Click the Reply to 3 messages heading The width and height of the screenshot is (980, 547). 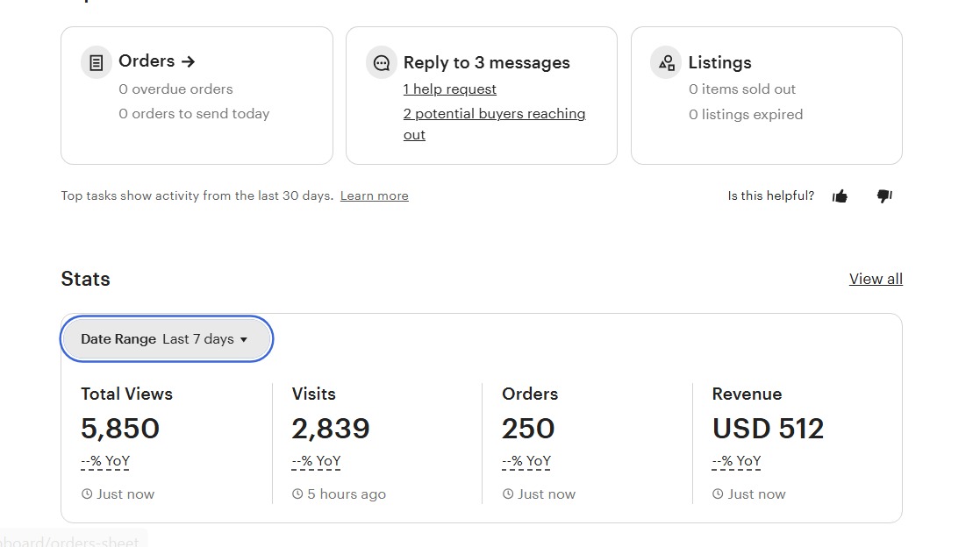coord(486,63)
